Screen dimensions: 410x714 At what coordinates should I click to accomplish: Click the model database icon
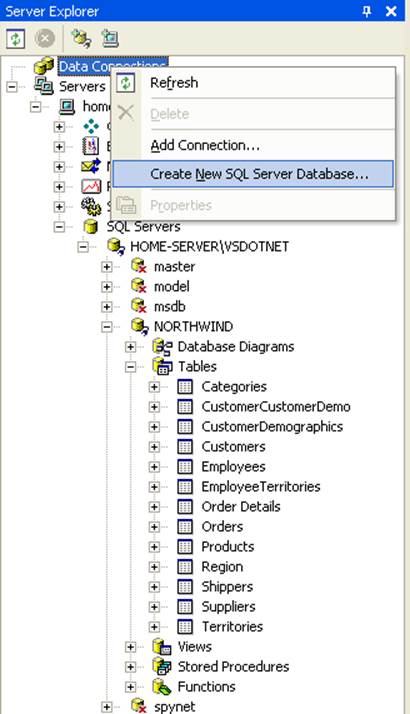click(138, 286)
